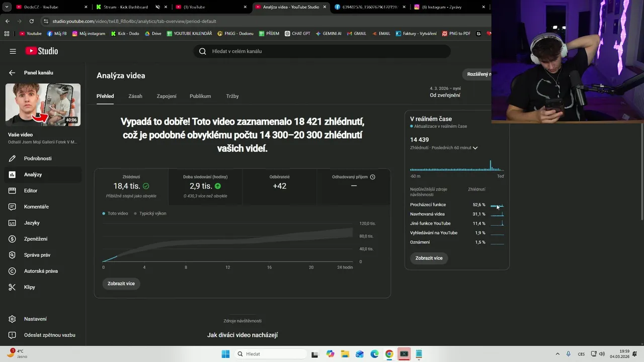Screen dimensions: 644x362
Task: Click the clock icon beside Odhadovaný příjem
Action: coord(373,177)
